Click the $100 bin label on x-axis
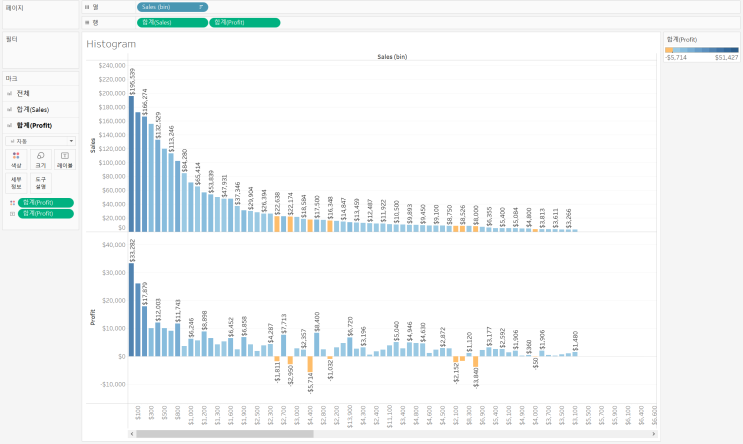 pyautogui.click(x=138, y=412)
